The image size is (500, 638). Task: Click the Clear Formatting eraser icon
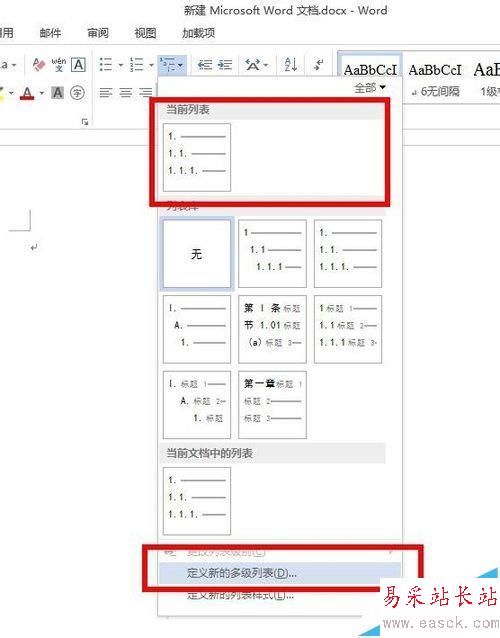click(x=38, y=65)
